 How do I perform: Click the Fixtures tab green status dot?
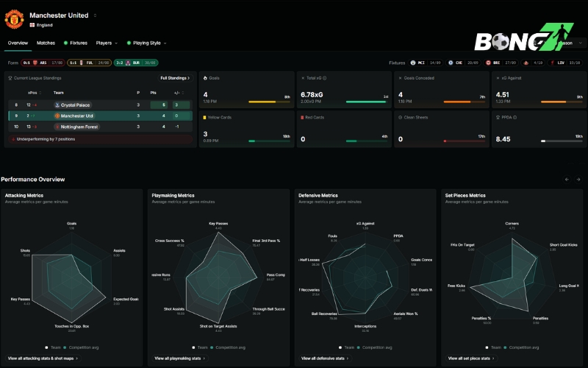[x=65, y=43]
